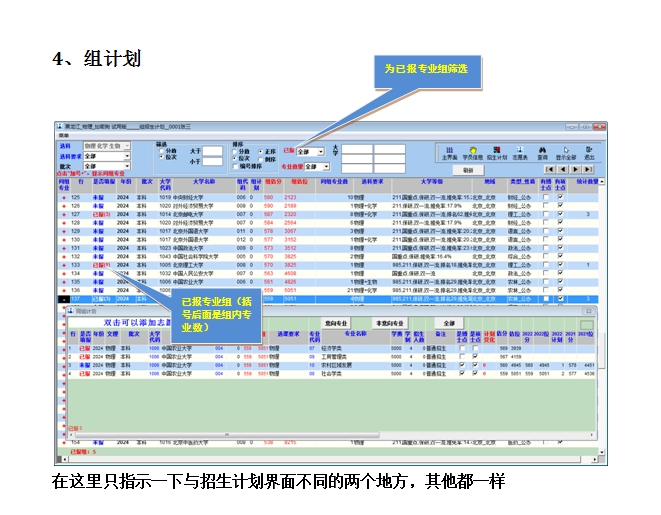Click the 大学名称 column header

[x=204, y=185]
